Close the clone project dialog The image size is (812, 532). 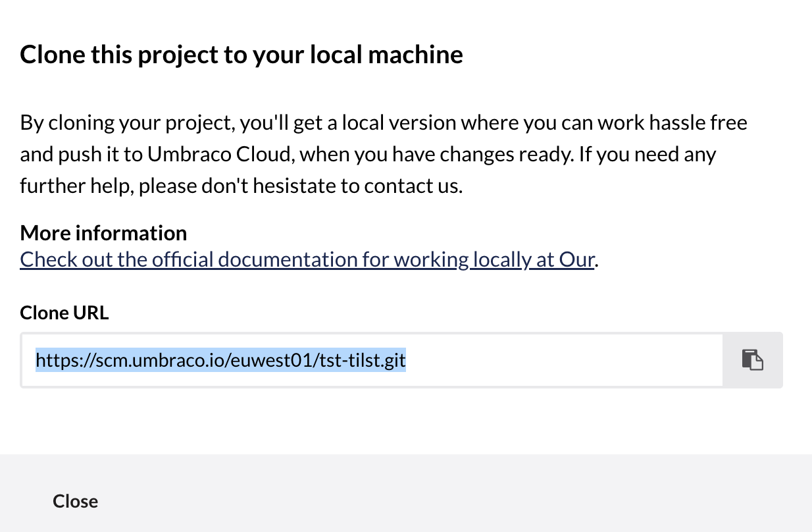pos(76,501)
